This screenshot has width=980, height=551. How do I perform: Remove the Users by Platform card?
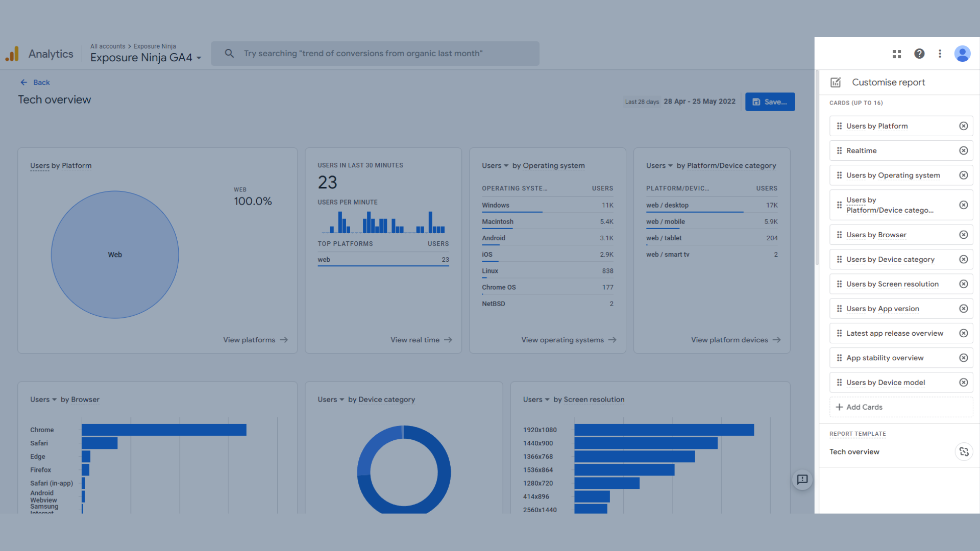point(963,126)
